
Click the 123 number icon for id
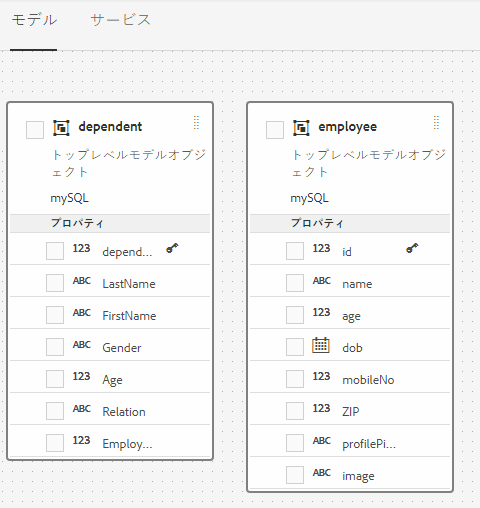coord(321,248)
